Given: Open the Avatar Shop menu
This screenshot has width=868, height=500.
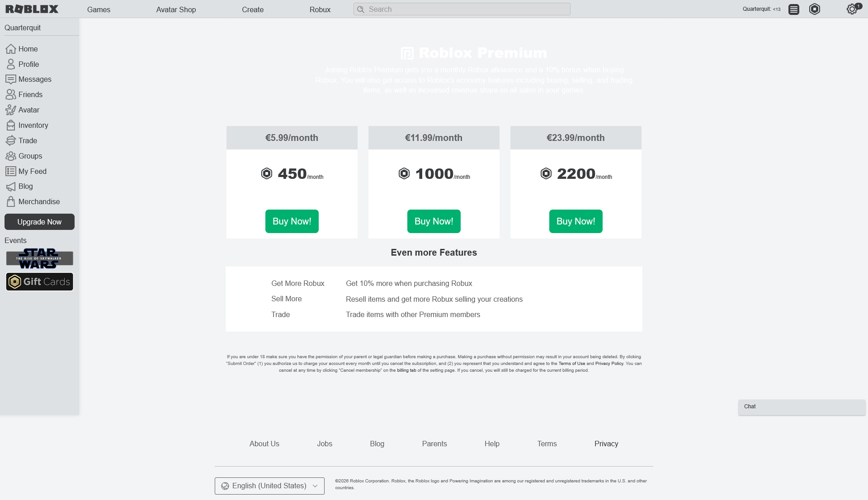Looking at the screenshot, I should 176,9.
